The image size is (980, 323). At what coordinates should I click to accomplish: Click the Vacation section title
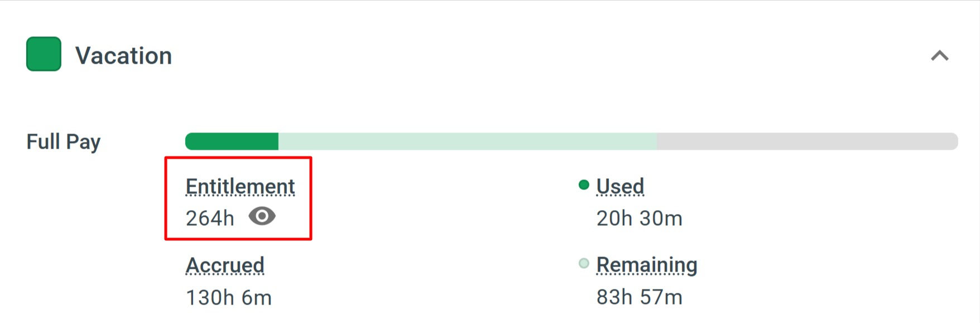click(123, 56)
